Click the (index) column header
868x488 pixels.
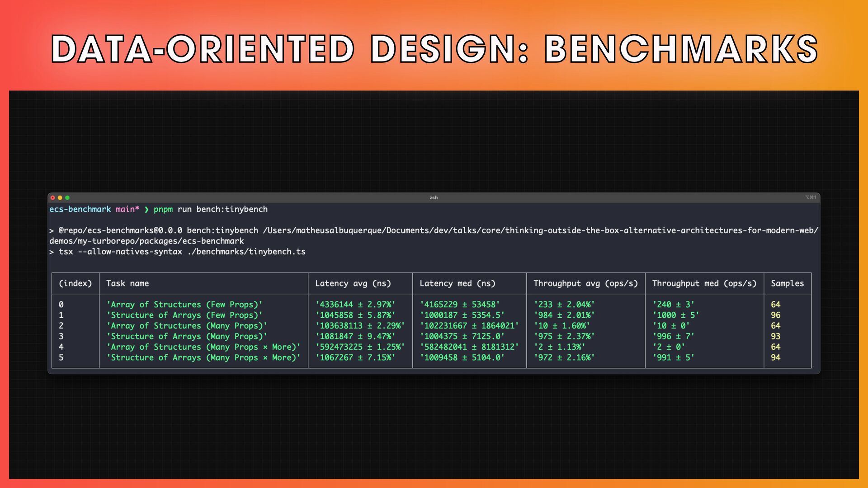click(75, 283)
